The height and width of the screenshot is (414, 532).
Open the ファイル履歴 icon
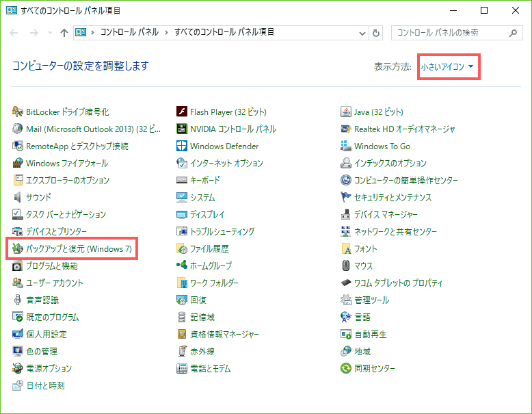[182, 248]
